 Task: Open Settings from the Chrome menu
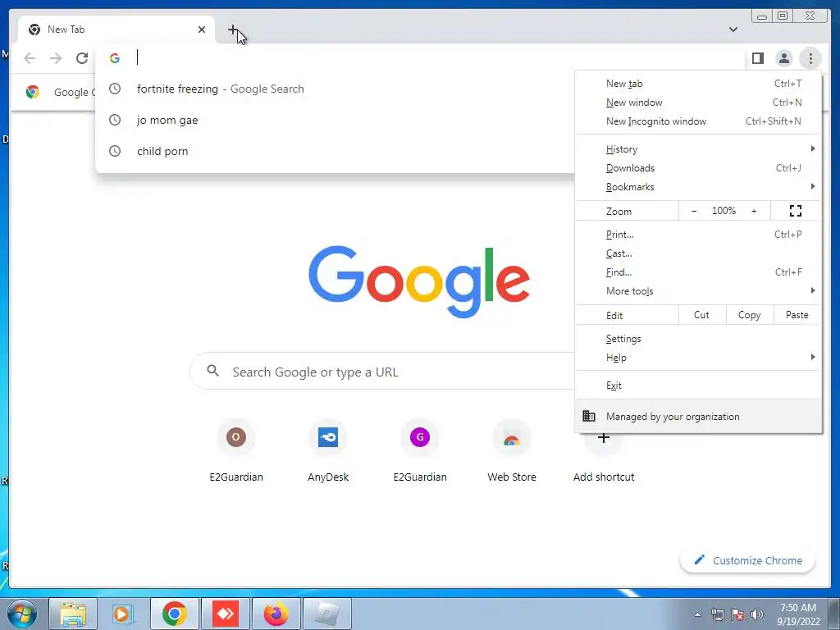[699, 339]
